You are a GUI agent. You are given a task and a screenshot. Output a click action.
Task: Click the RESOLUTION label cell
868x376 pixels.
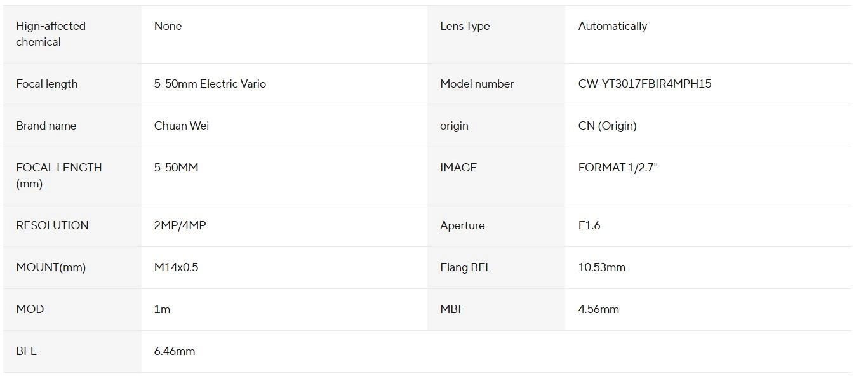[x=72, y=225]
